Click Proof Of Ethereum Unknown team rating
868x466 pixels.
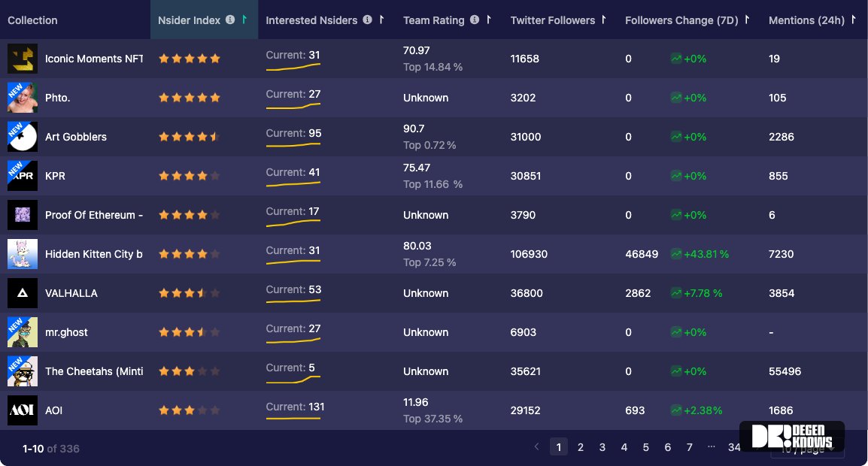tap(426, 215)
